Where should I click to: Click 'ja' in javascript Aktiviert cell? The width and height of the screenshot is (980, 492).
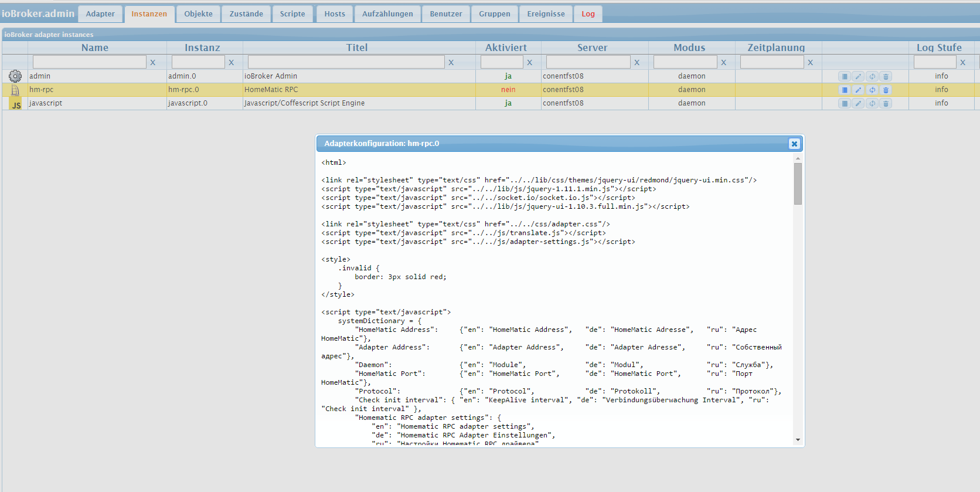pyautogui.click(x=508, y=103)
